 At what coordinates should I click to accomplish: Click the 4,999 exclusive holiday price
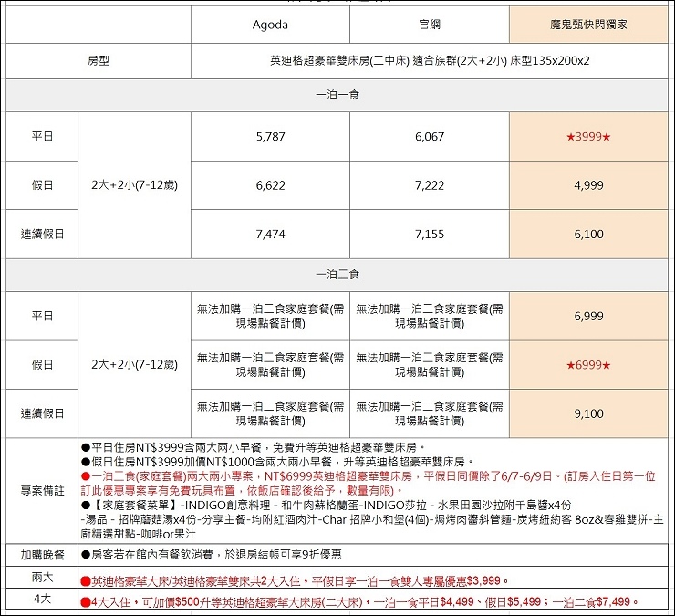(588, 185)
